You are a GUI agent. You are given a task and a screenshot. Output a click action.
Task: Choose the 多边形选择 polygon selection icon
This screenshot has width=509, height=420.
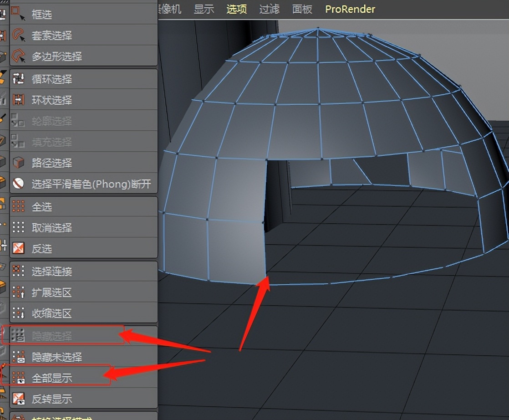pyautogui.click(x=19, y=56)
